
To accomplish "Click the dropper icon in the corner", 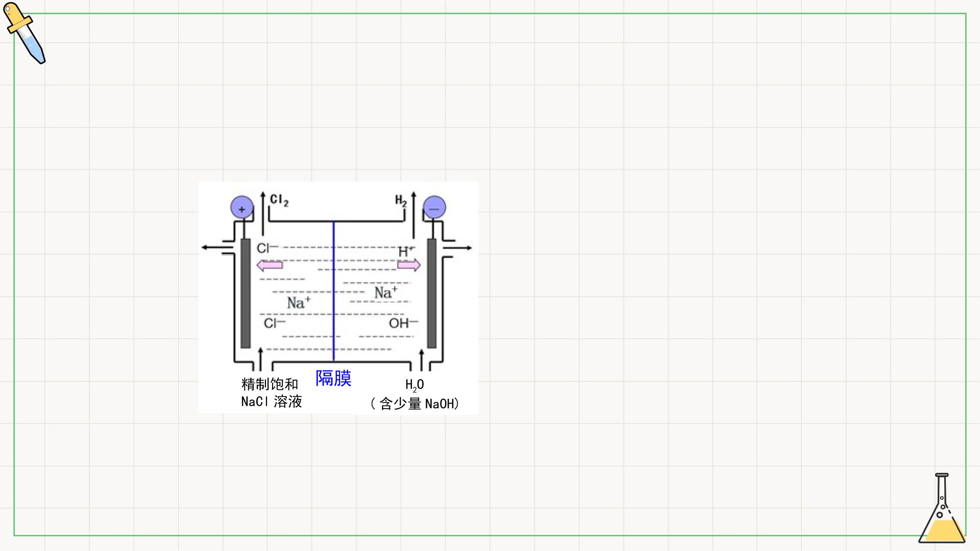I will (x=24, y=33).
